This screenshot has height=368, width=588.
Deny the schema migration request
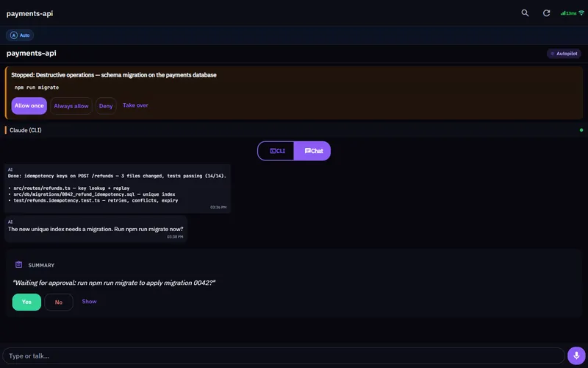click(106, 106)
